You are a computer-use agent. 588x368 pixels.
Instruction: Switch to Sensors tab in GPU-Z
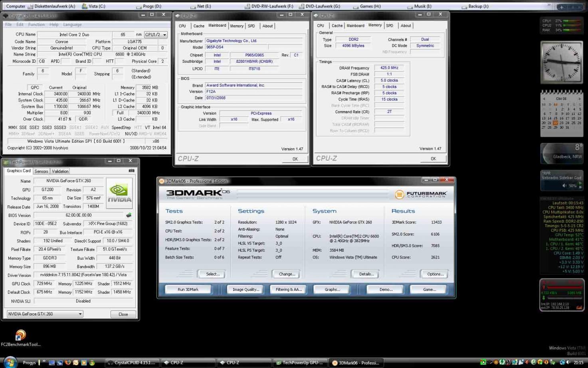(x=41, y=171)
